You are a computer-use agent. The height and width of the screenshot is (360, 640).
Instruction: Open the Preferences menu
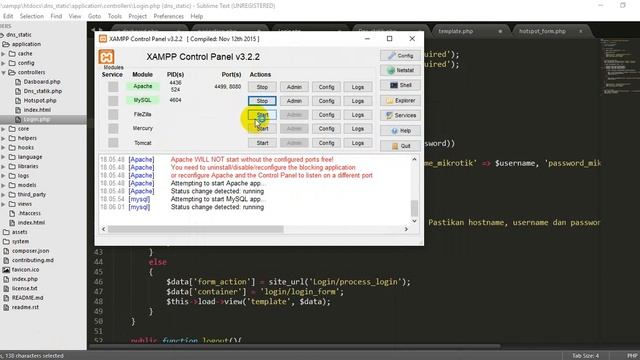point(169,16)
